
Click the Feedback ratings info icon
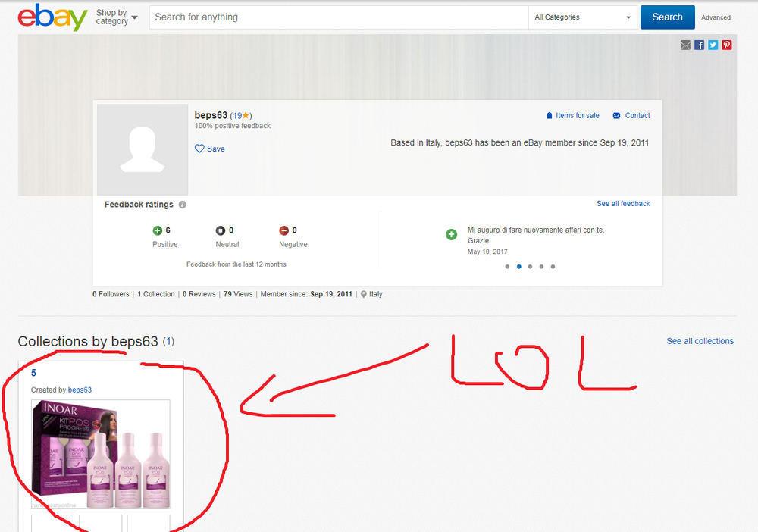click(x=183, y=205)
